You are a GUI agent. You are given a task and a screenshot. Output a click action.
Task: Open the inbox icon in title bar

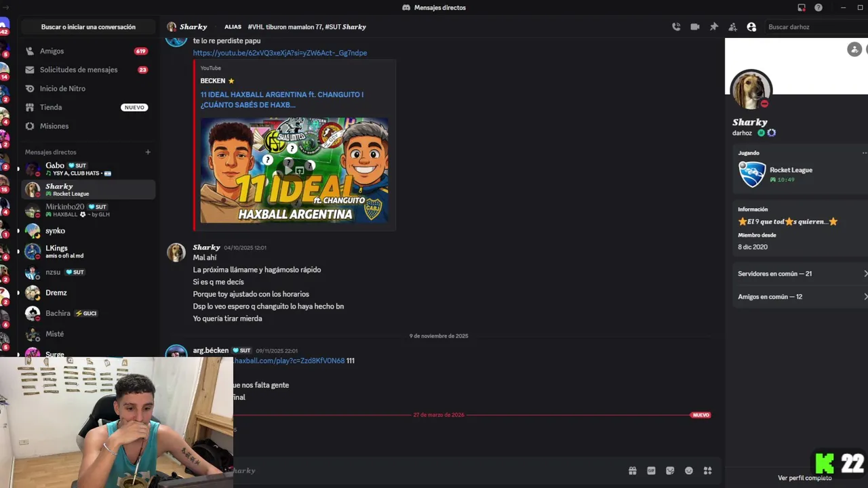[x=802, y=7]
